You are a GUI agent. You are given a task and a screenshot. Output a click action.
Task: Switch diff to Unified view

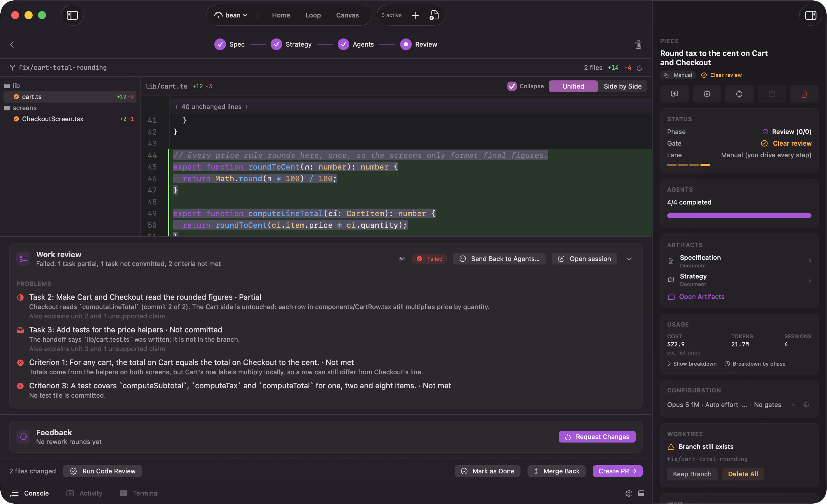[x=573, y=86]
